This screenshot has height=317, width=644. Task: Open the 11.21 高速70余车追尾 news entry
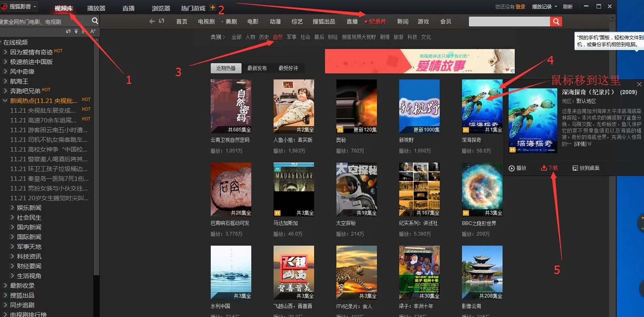[x=43, y=120]
